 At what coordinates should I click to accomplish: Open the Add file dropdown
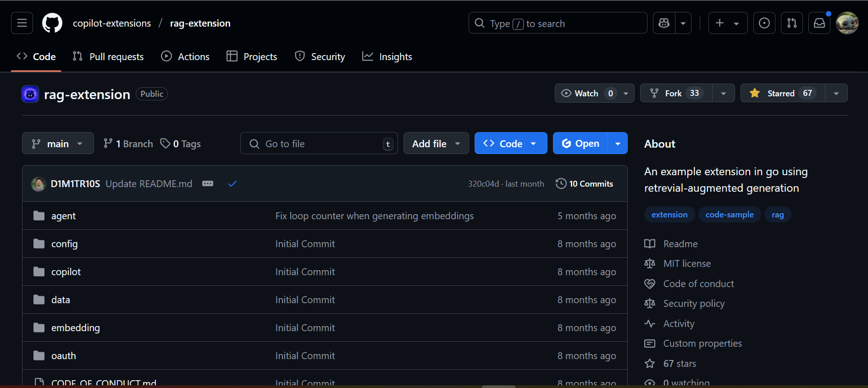[x=436, y=144]
